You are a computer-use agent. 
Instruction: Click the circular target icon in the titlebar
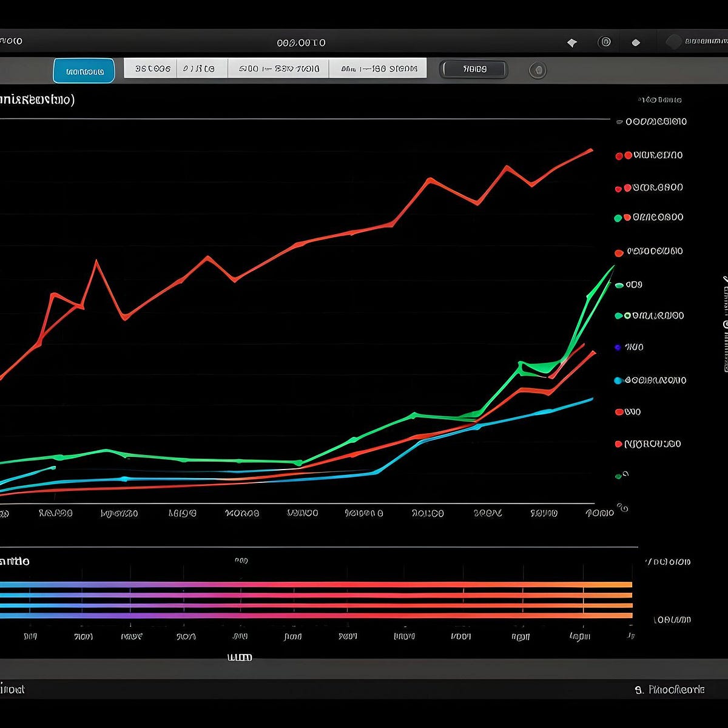pos(604,42)
